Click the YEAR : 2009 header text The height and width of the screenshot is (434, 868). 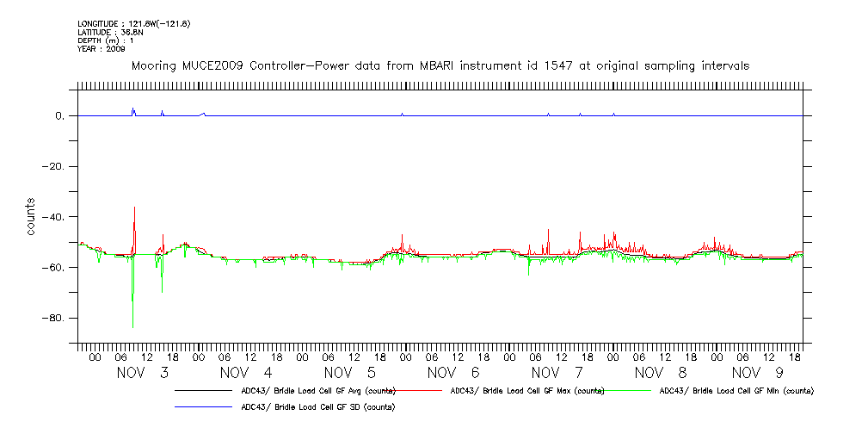point(102,49)
